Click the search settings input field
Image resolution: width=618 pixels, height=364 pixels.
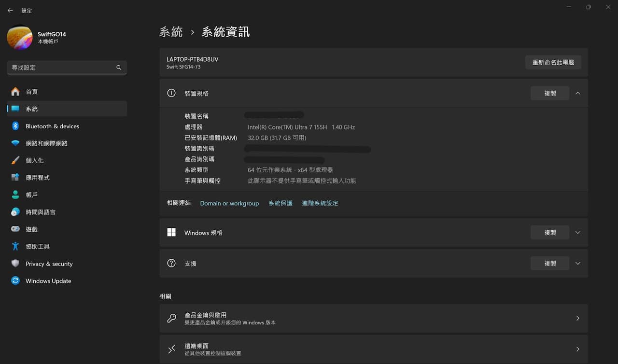click(x=67, y=68)
